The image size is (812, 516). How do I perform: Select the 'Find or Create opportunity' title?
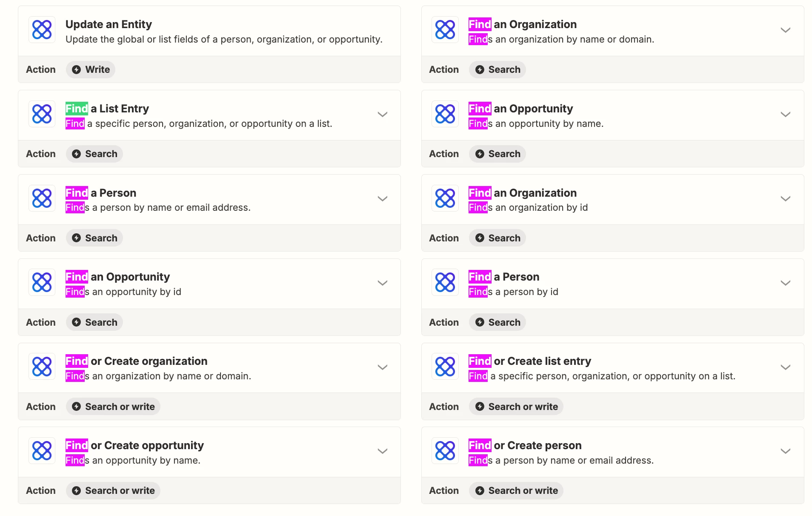tap(134, 445)
